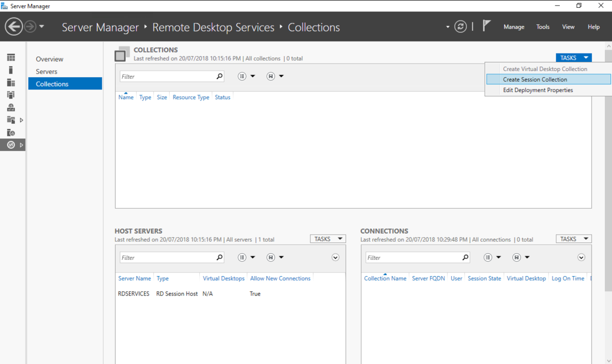Image resolution: width=612 pixels, height=364 pixels.
Task: Open the notifications flag
Action: pyautogui.click(x=486, y=26)
